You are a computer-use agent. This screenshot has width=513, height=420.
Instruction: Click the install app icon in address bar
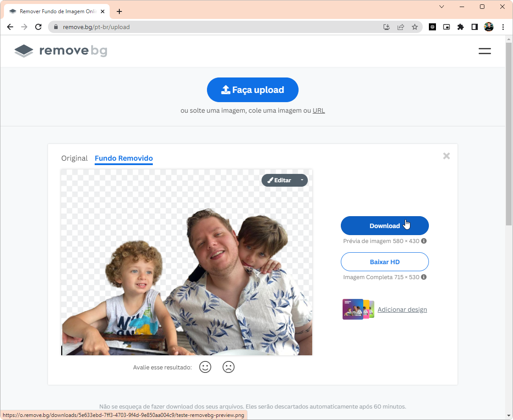click(386, 27)
